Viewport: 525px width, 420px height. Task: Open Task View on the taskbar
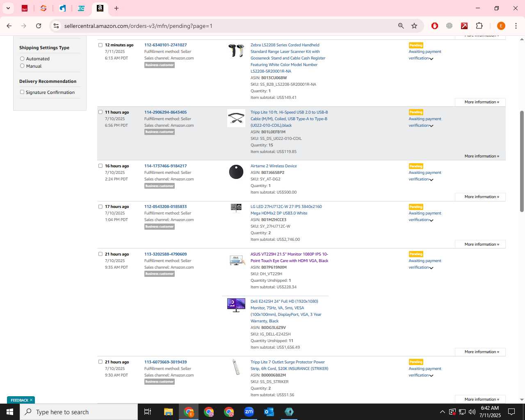[148, 412]
